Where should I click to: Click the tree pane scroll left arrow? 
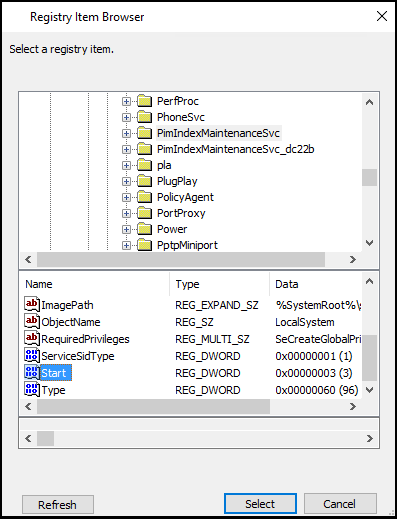point(28,259)
